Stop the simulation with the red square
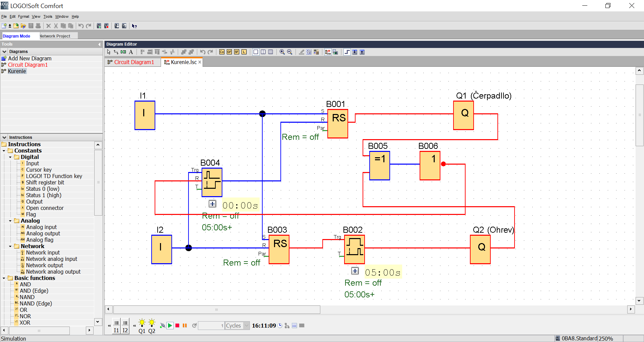Screen dimensions: 644x342 click(x=177, y=326)
